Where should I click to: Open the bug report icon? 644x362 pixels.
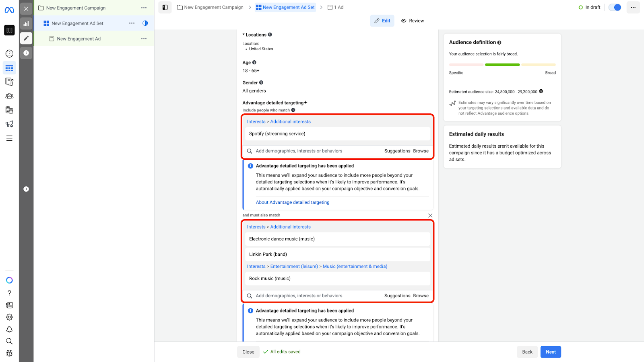[9, 353]
